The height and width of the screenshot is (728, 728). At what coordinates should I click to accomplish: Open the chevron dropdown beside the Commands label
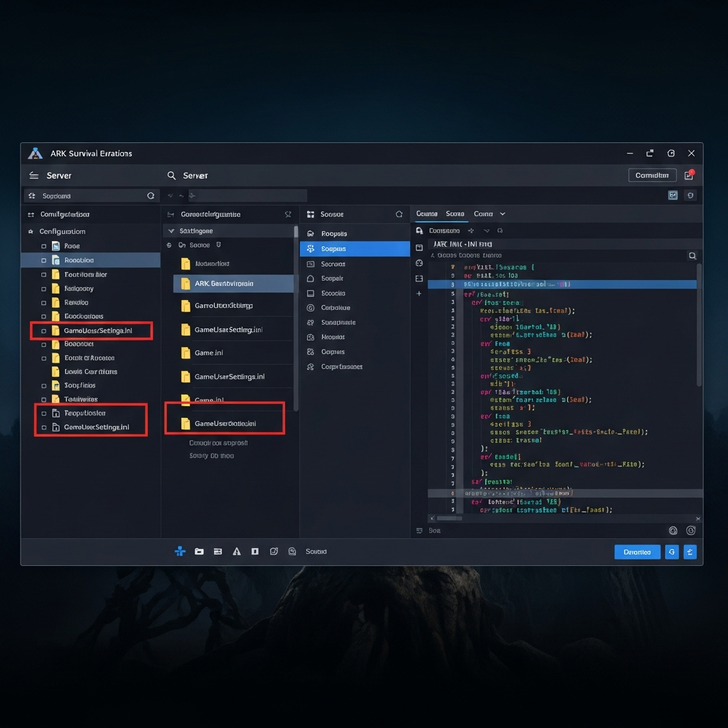[486, 230]
